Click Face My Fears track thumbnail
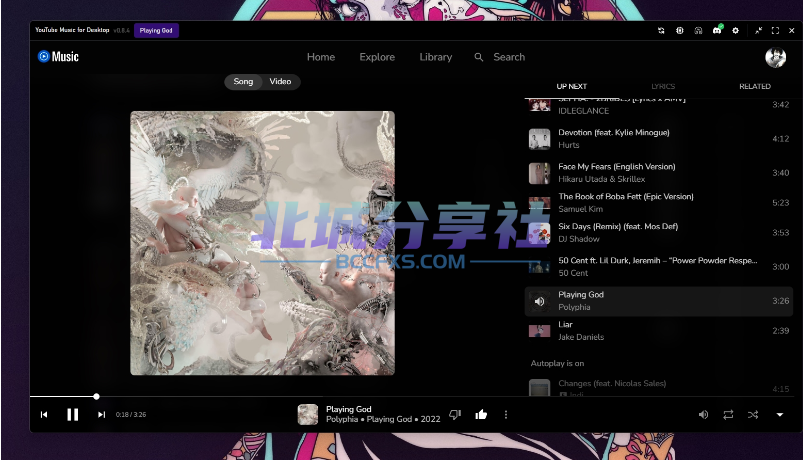The height and width of the screenshot is (465, 803). pyautogui.click(x=539, y=173)
